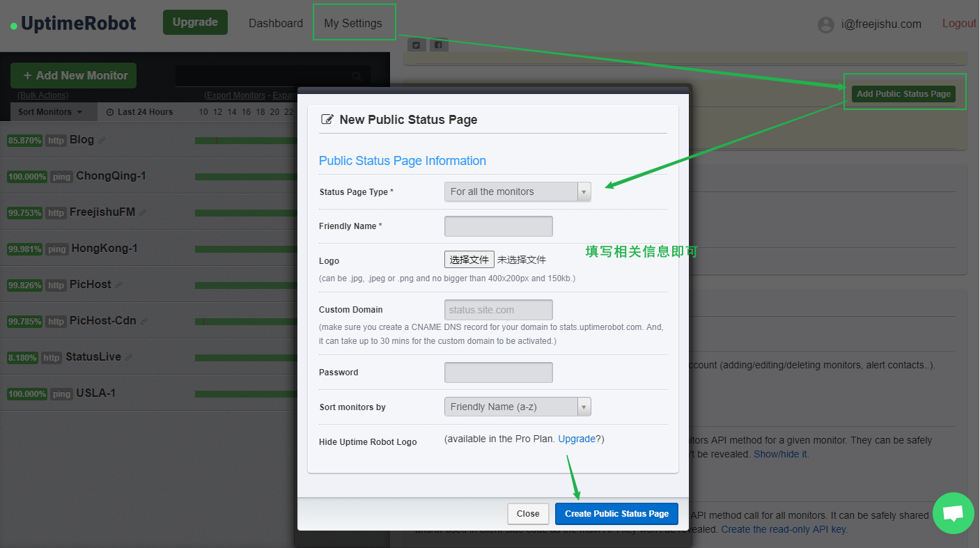Focus the Friendly Name input field

pos(498,226)
